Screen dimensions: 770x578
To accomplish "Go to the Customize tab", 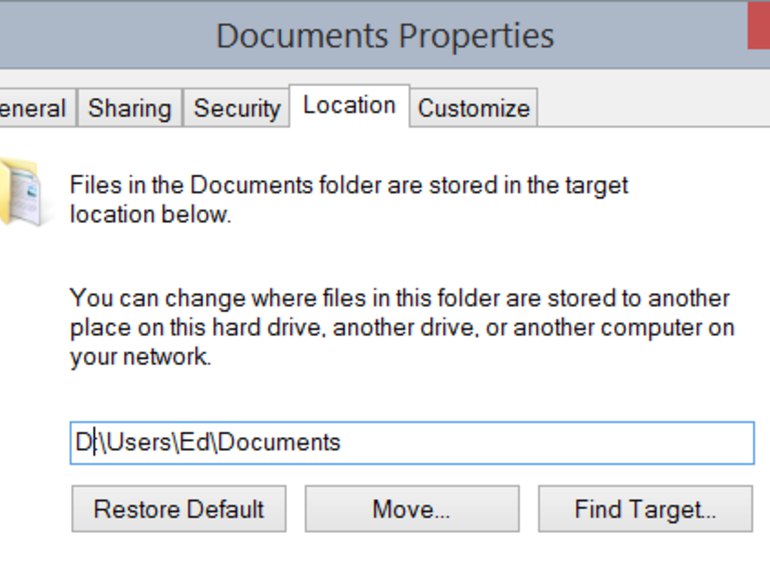I will tap(473, 108).
